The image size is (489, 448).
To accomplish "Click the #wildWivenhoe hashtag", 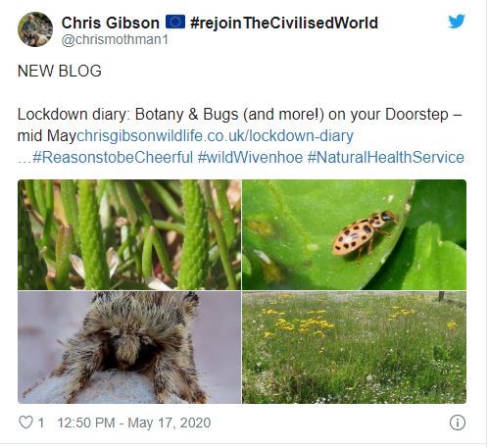I will (250, 157).
